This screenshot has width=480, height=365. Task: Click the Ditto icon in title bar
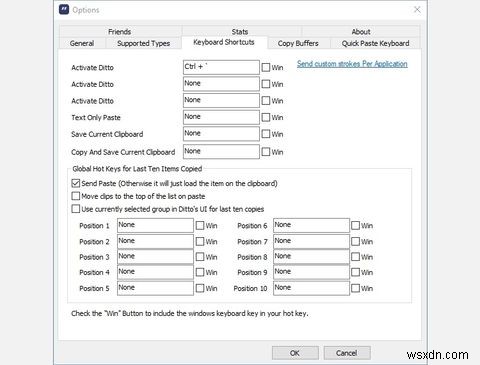coord(64,10)
